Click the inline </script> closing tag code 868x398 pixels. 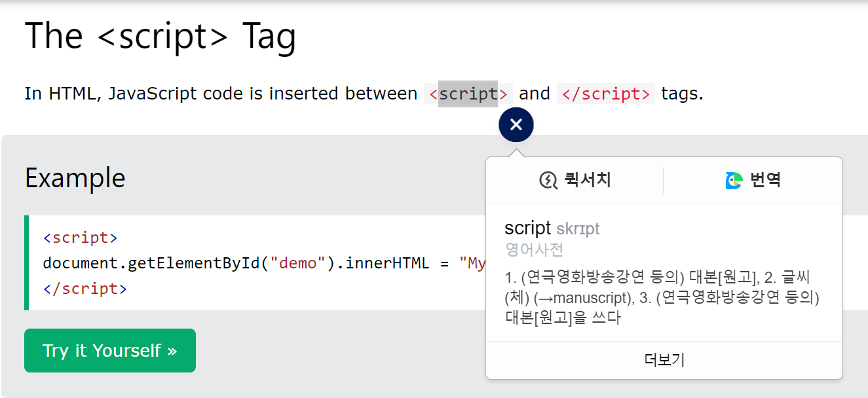[x=606, y=94]
